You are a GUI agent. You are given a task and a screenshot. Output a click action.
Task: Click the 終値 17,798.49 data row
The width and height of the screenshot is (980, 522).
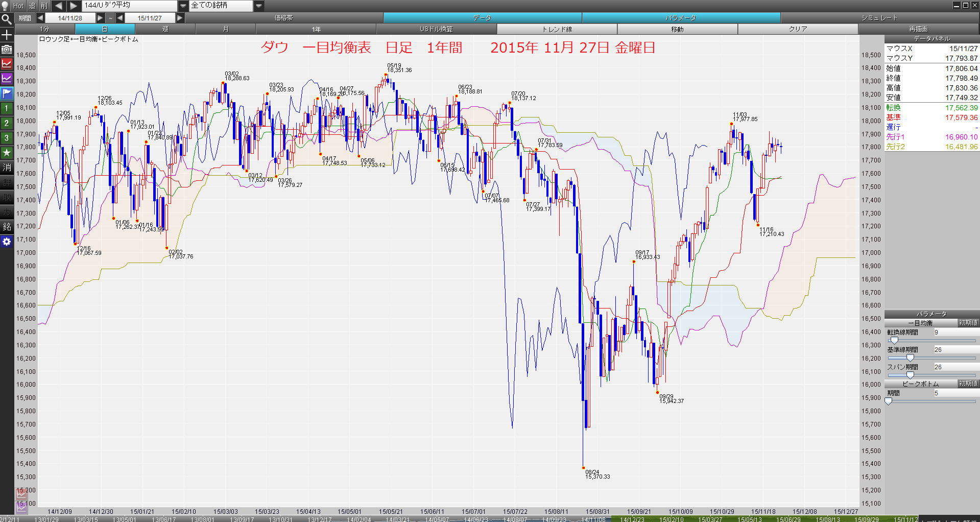pos(931,78)
